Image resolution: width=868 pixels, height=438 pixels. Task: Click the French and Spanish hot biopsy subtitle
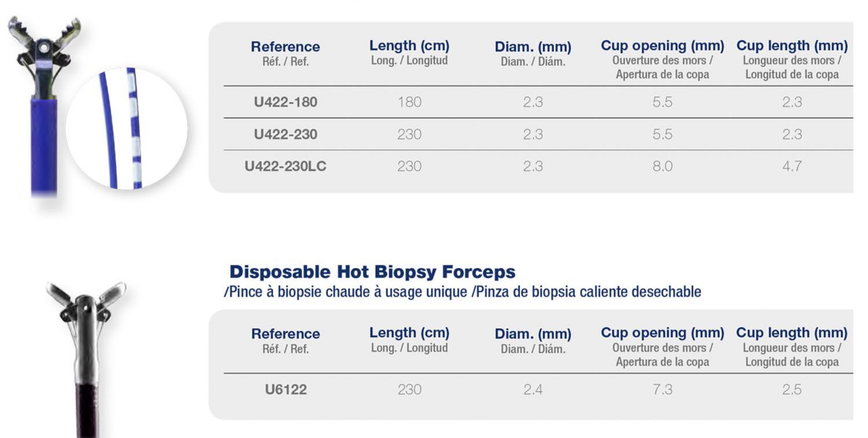[462, 292]
